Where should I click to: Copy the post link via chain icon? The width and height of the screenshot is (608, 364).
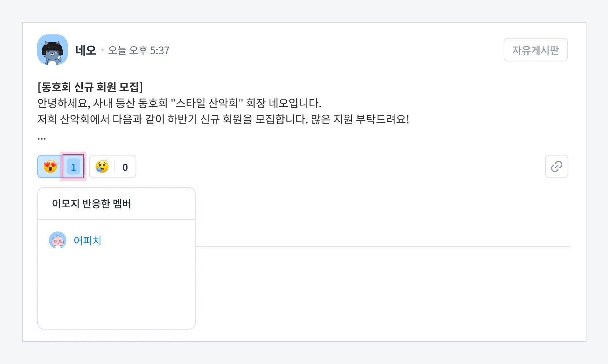[x=556, y=167]
